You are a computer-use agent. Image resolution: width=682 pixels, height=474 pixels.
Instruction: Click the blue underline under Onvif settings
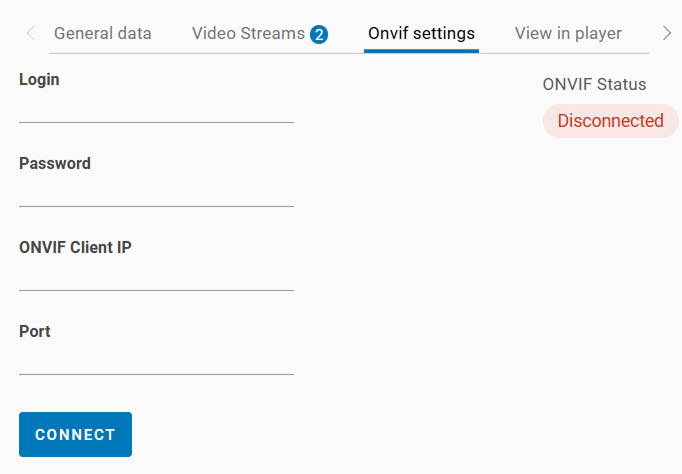(x=421, y=51)
